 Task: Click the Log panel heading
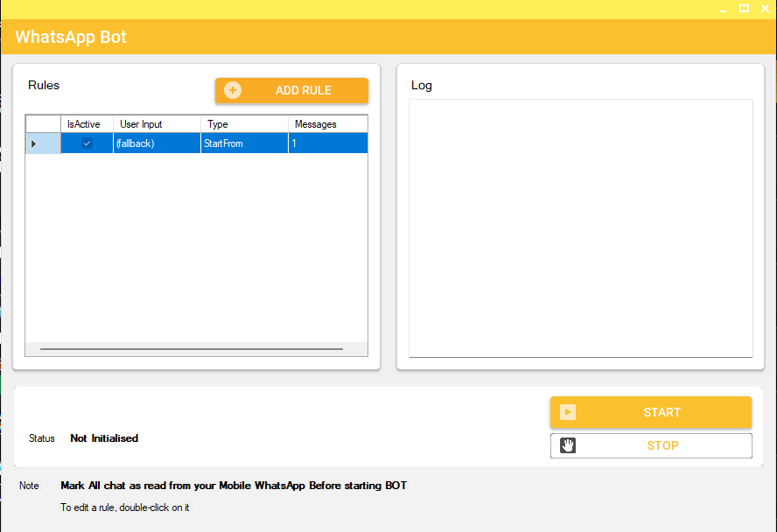422,85
